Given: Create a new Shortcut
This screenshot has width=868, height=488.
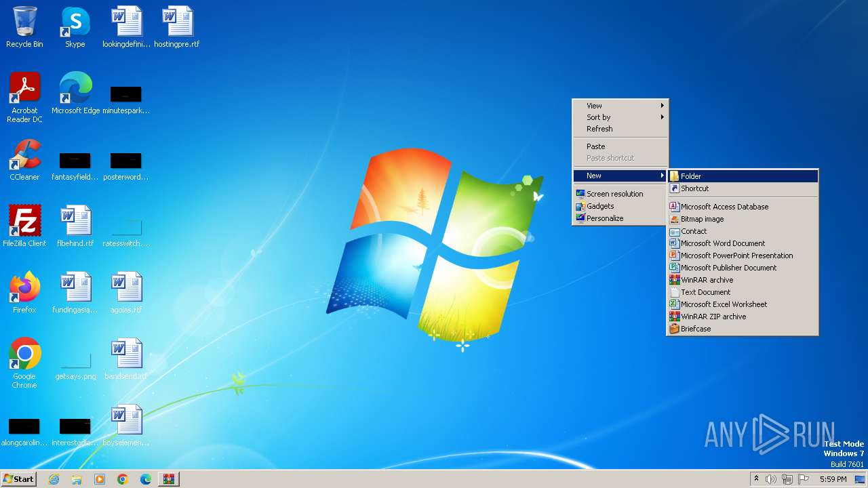Looking at the screenshot, I should pyautogui.click(x=743, y=188).
